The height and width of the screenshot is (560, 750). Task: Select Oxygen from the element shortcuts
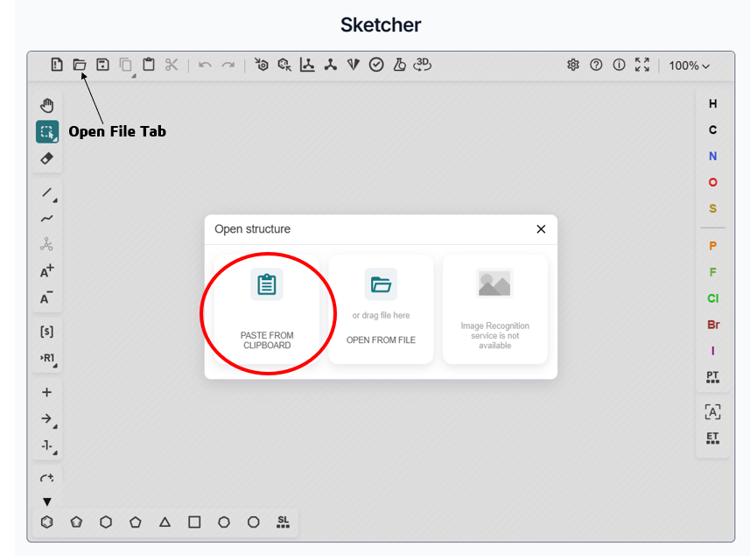pos(712,182)
